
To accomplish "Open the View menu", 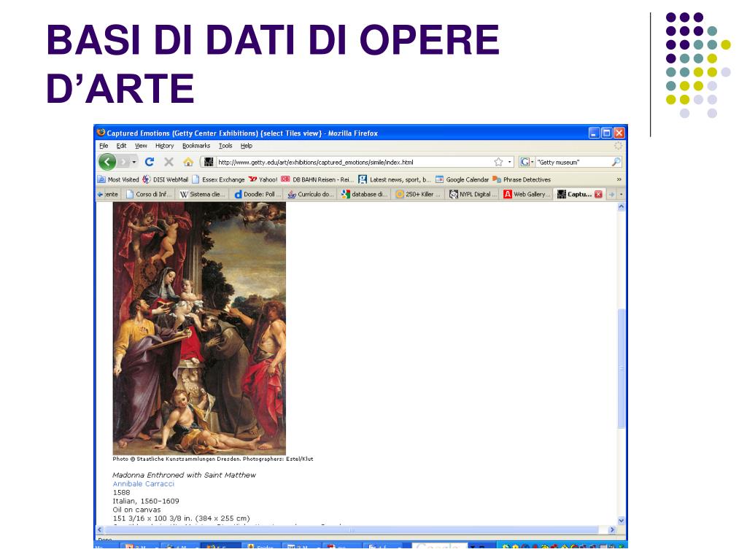I will point(141,146).
